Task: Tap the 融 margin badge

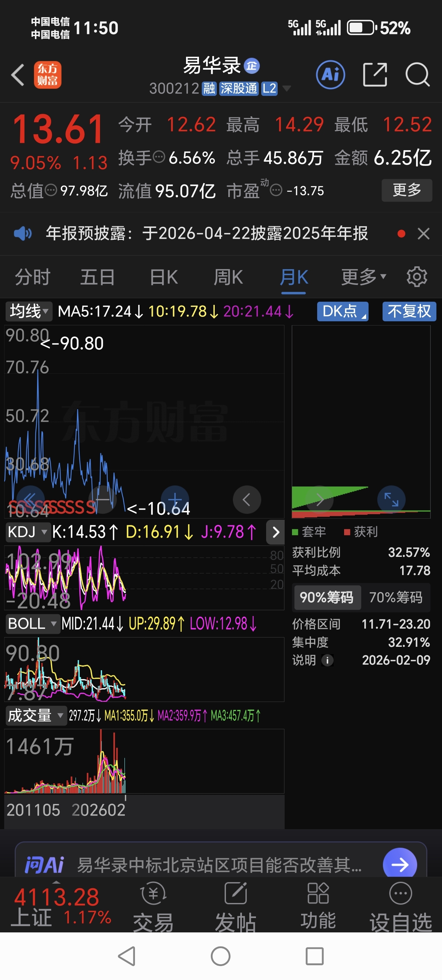Action: point(209,89)
